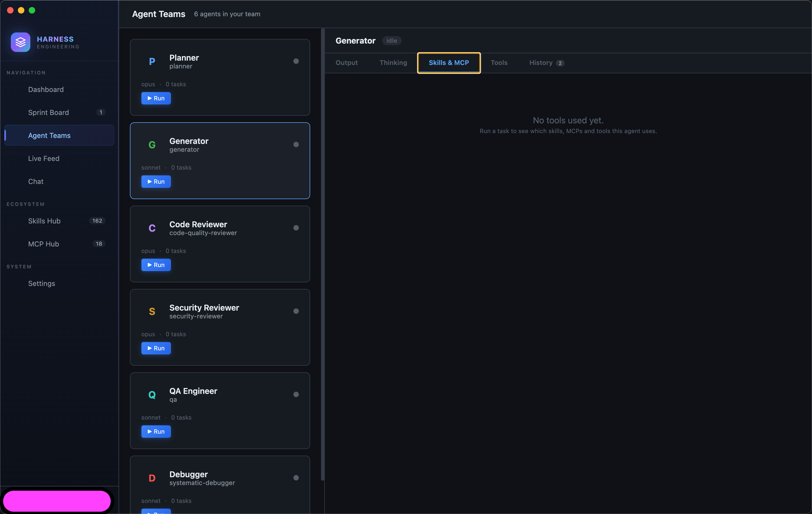Image resolution: width=812 pixels, height=514 pixels.
Task: Click the QA Engineer letter Q avatar
Action: tap(152, 394)
